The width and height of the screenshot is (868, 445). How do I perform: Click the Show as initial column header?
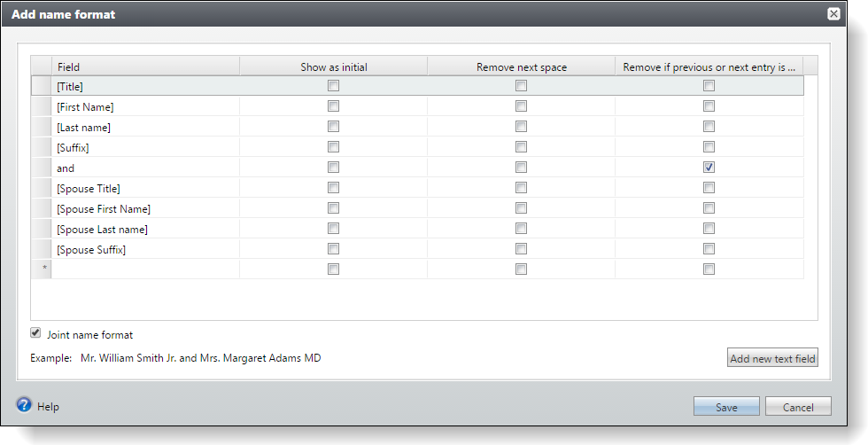coord(334,66)
